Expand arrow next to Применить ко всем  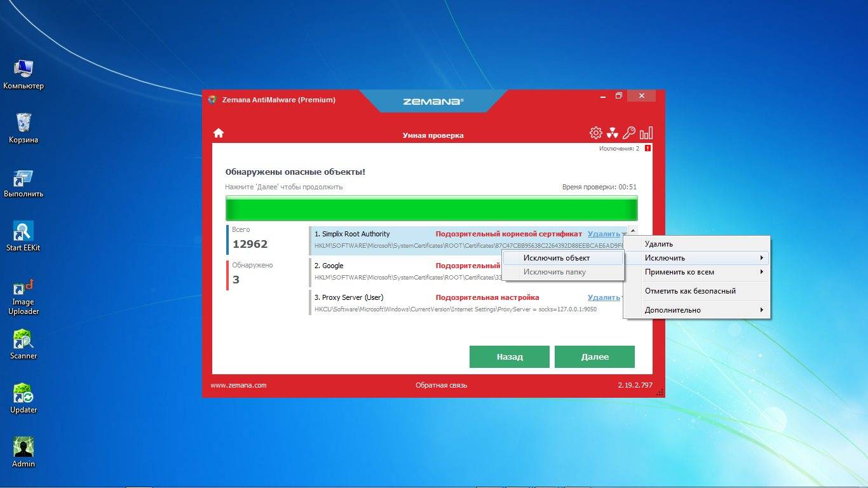coord(761,272)
